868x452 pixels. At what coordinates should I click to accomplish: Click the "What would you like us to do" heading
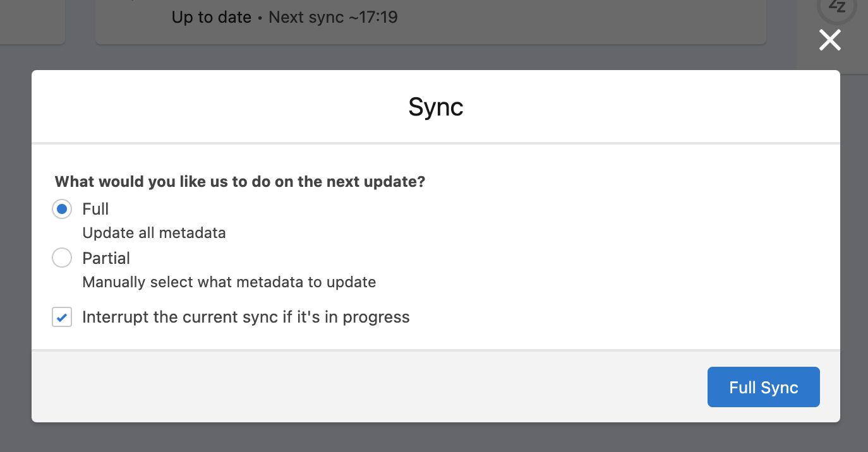240,182
